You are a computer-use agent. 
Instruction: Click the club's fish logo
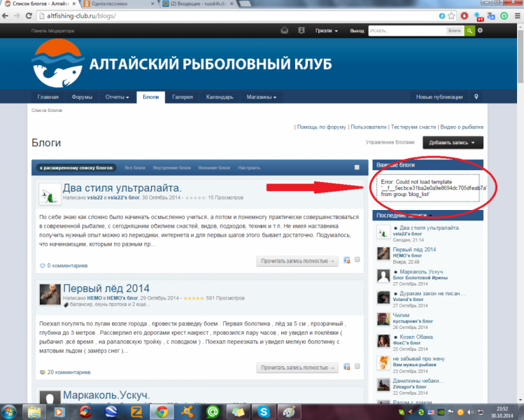tap(58, 63)
